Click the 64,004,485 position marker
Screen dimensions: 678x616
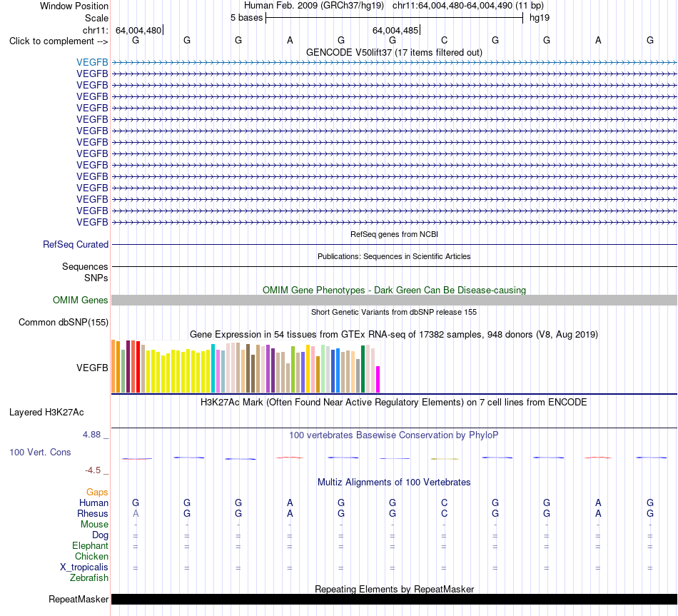396,30
